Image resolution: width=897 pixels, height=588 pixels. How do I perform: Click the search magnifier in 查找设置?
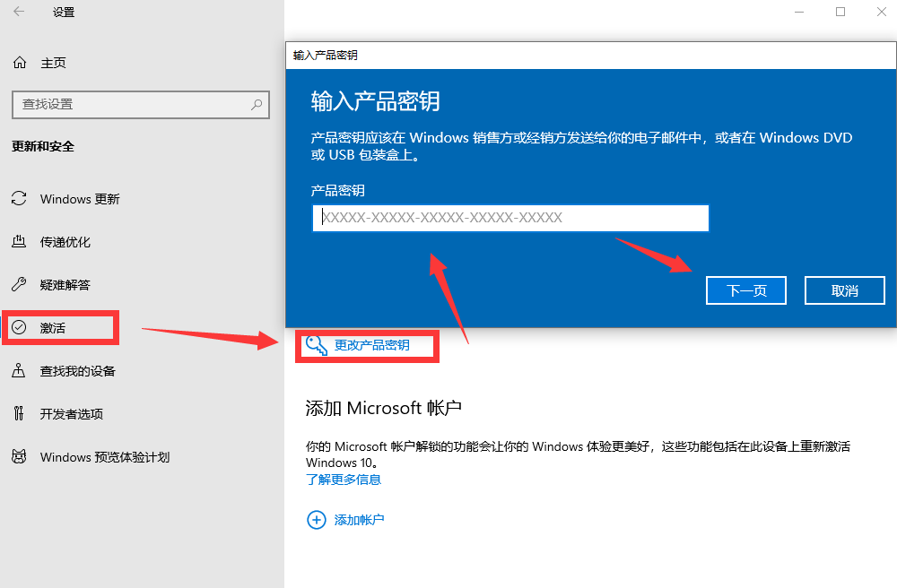tap(258, 105)
